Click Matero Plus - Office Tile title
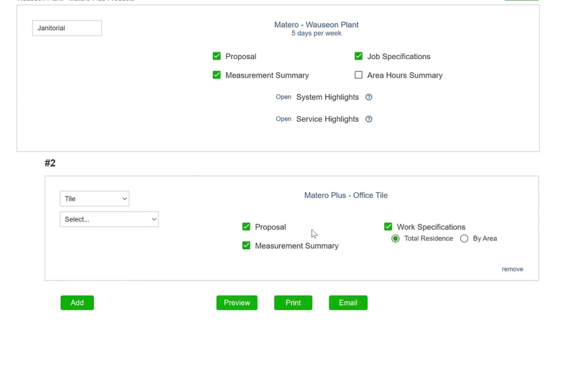Screen dimensions: 564x392 (346, 195)
